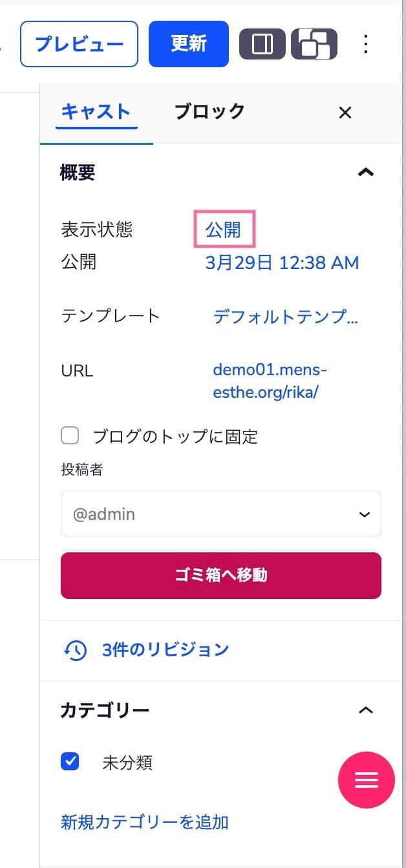Image resolution: width=406 pixels, height=868 pixels.
Task: Open the 投稿者 @admin dropdown
Action: click(x=220, y=514)
